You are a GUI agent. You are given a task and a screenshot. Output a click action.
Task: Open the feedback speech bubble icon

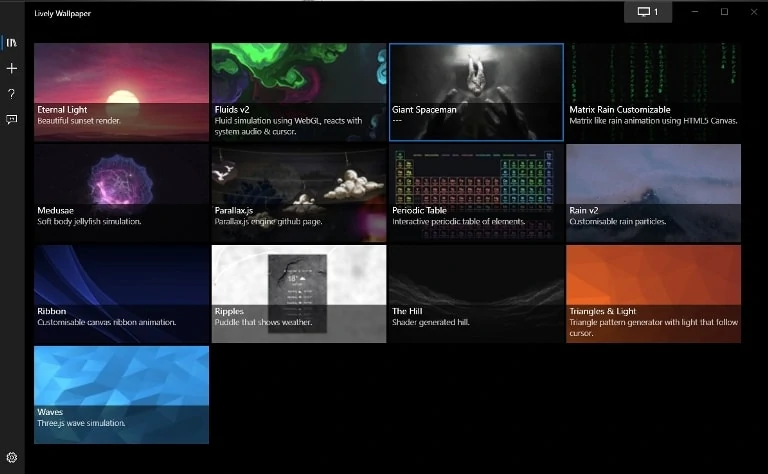(12, 119)
